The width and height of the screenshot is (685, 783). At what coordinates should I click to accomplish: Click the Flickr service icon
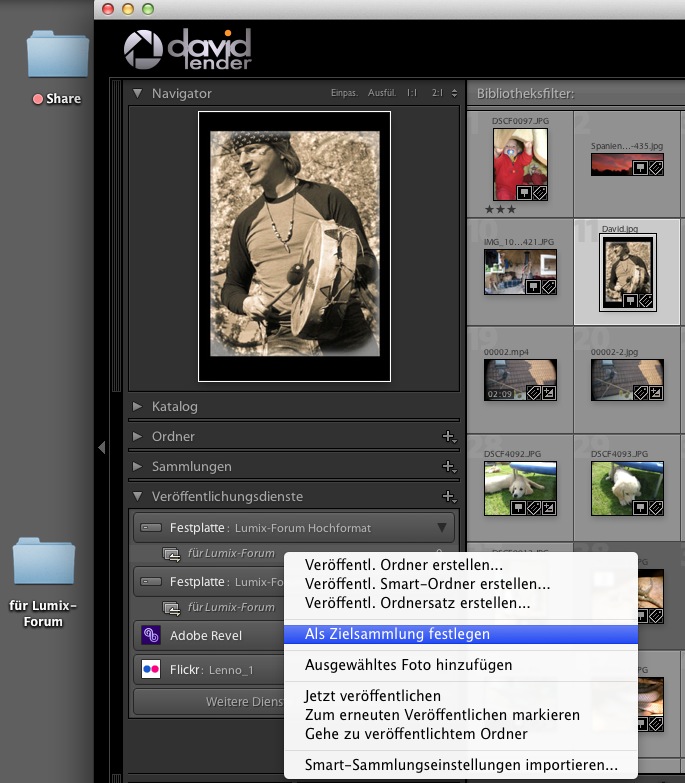151,670
